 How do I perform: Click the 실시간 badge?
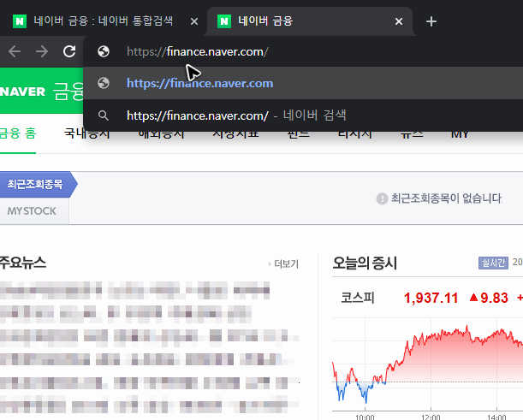(x=493, y=263)
